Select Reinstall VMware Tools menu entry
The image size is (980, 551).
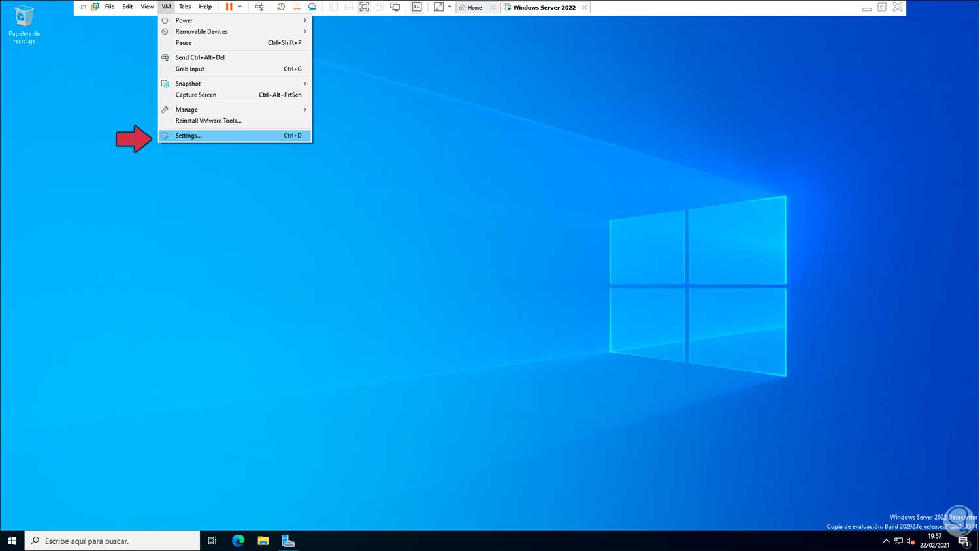pos(235,121)
